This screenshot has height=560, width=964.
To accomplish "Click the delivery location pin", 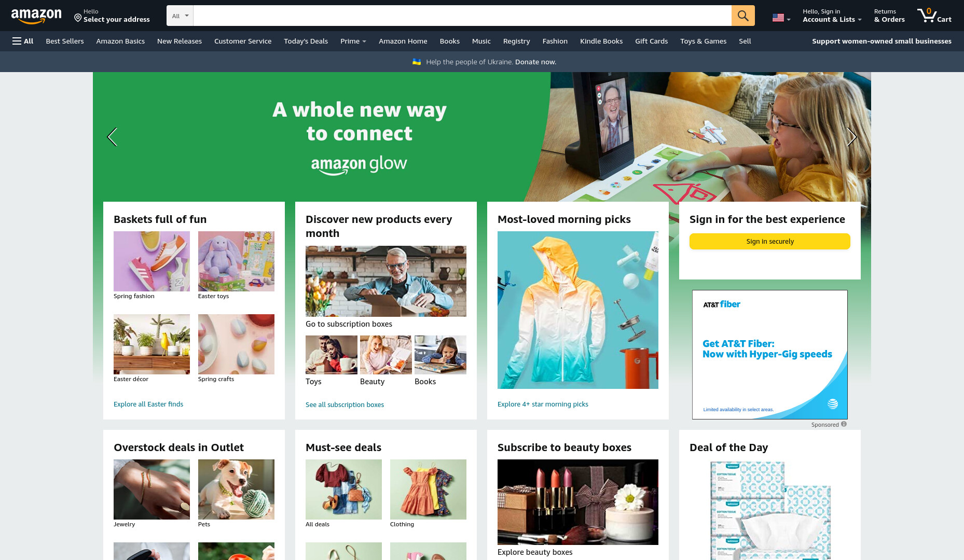I will tap(78, 18).
